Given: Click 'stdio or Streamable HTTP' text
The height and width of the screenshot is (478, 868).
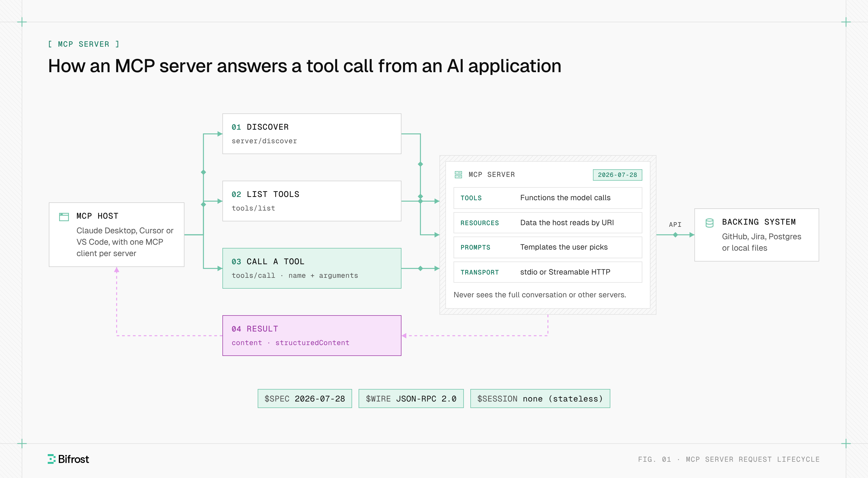Looking at the screenshot, I should [565, 272].
